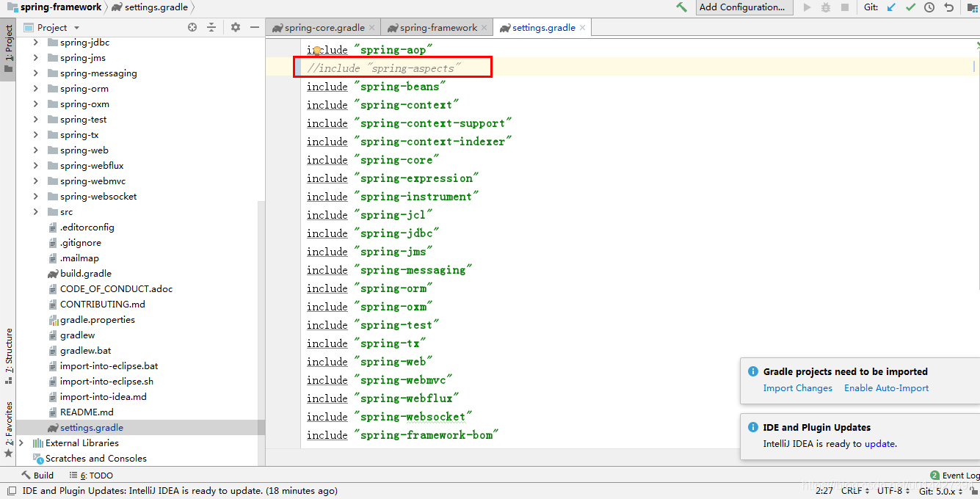
Task: Close the settings.gradle tab
Action: [x=583, y=27]
